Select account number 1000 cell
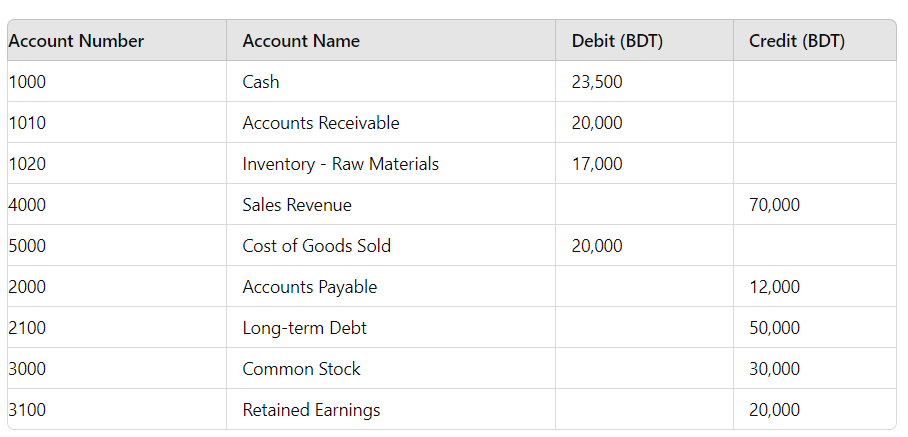Viewport: 908px width, 437px height. pos(27,82)
